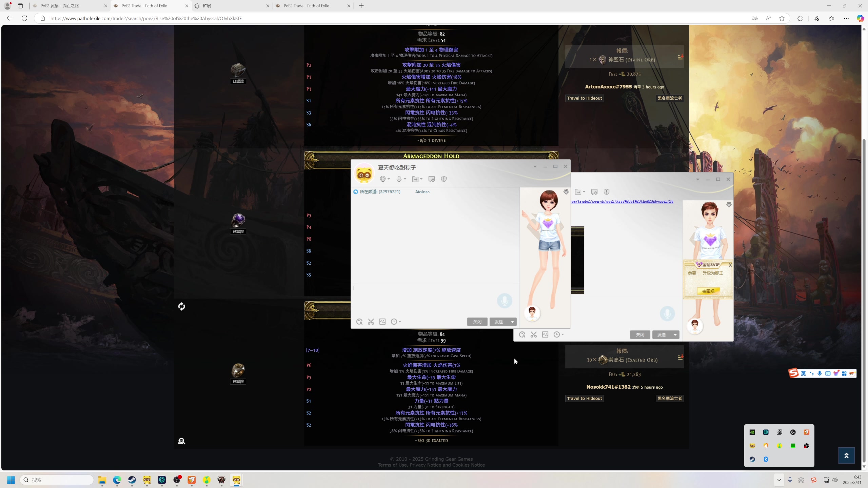This screenshot has width=868, height=488.
Task: Click 黑名單流亡者 under ArtemAxxxe listing
Action: (x=670, y=98)
